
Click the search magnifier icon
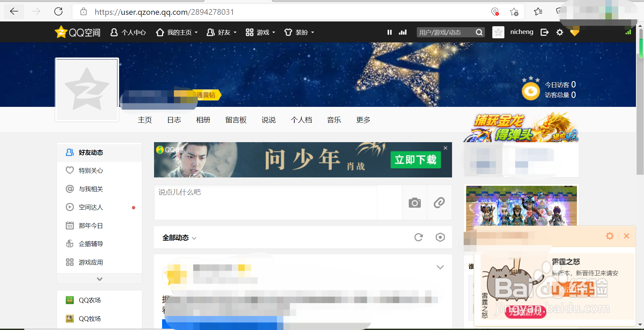(x=479, y=32)
